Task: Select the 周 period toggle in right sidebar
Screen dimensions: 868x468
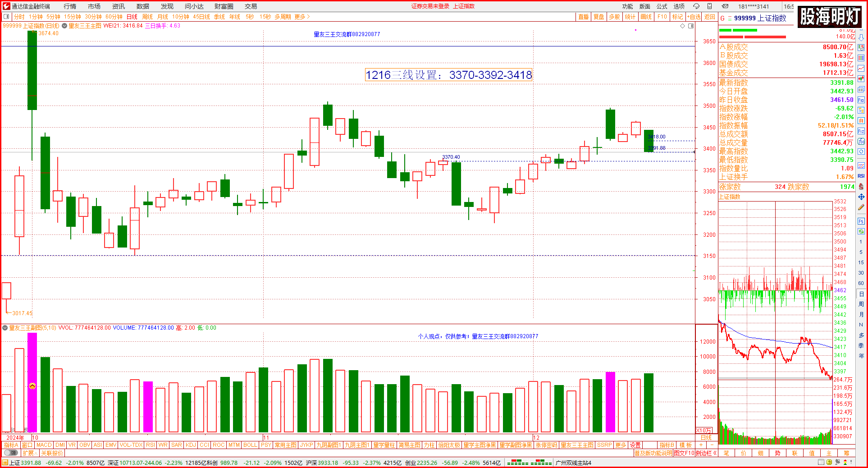Action: pos(861,304)
